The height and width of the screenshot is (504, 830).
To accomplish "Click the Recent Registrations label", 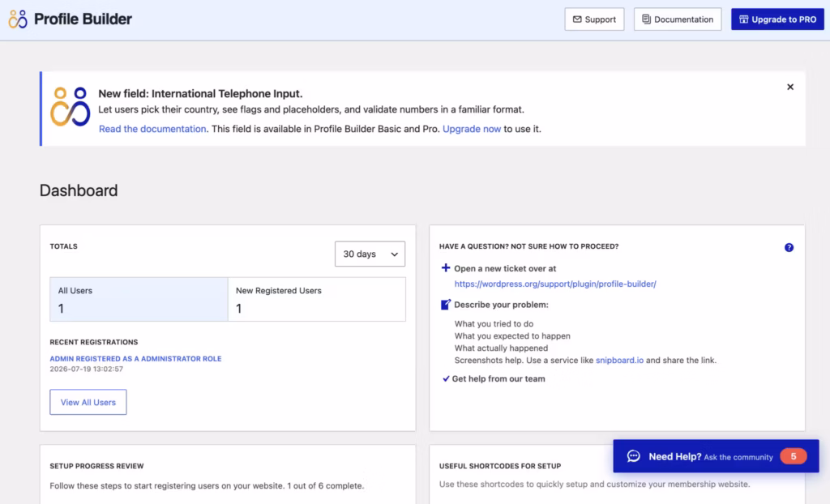I will coord(94,342).
